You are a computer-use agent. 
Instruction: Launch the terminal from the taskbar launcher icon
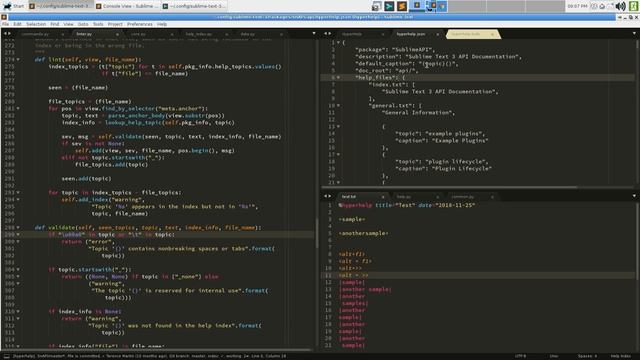pos(389,6)
